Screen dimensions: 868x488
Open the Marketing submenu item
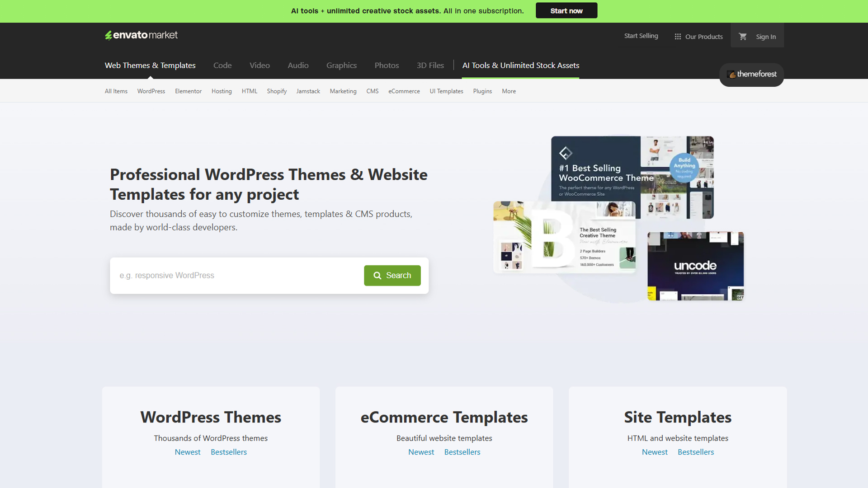click(343, 91)
